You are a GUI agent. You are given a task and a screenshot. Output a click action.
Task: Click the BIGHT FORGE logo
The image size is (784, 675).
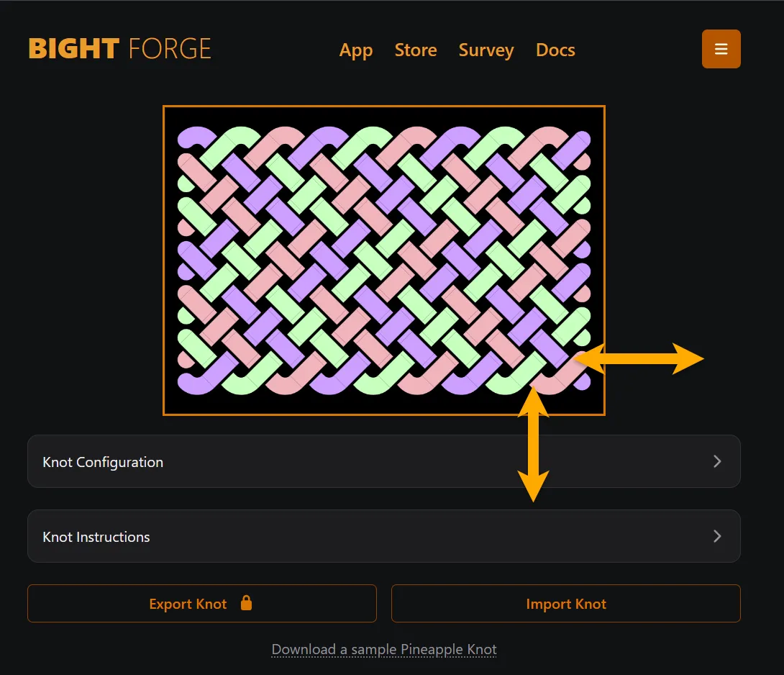[x=119, y=49]
